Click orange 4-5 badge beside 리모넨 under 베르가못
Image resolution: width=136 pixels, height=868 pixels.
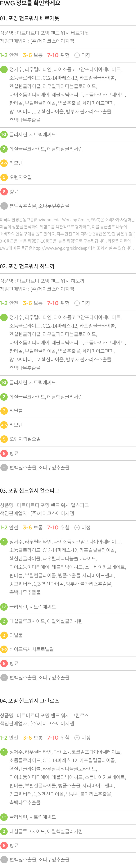[4, 163]
